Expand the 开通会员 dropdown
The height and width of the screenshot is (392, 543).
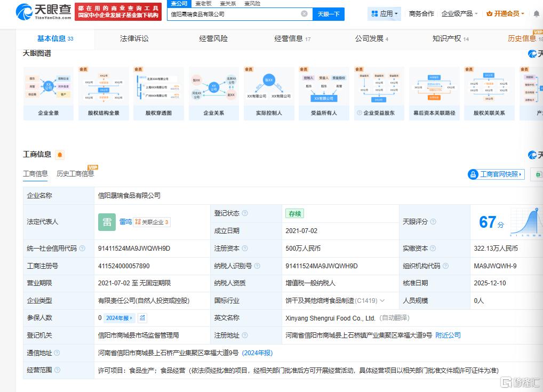pos(505,14)
